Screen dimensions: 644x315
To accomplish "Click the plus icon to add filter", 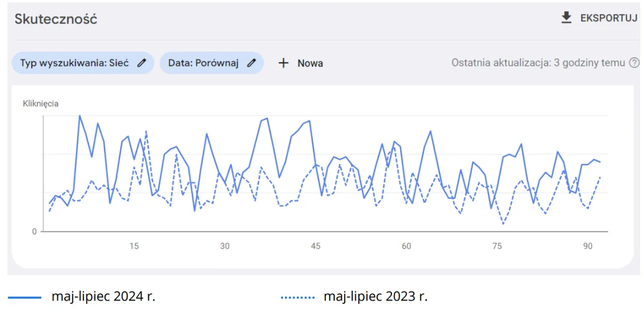I will tap(283, 63).
